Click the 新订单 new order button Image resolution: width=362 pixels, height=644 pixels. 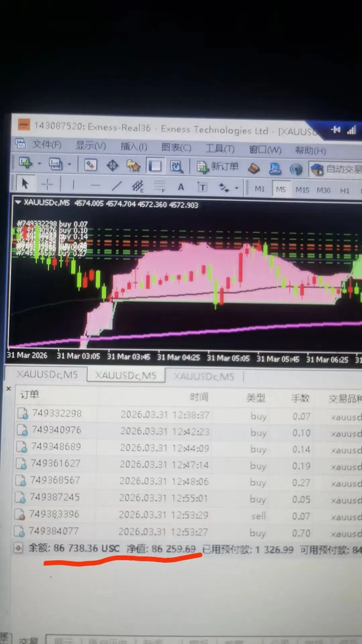click(x=218, y=167)
